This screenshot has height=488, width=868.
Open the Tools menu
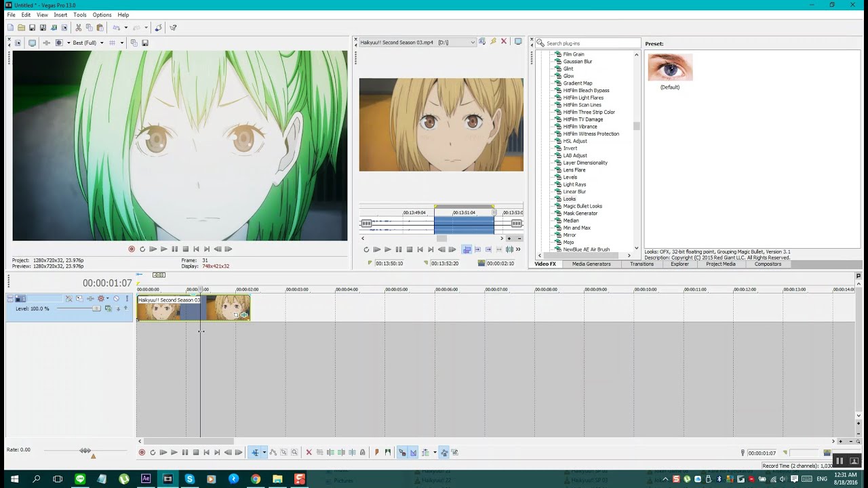pyautogui.click(x=79, y=15)
